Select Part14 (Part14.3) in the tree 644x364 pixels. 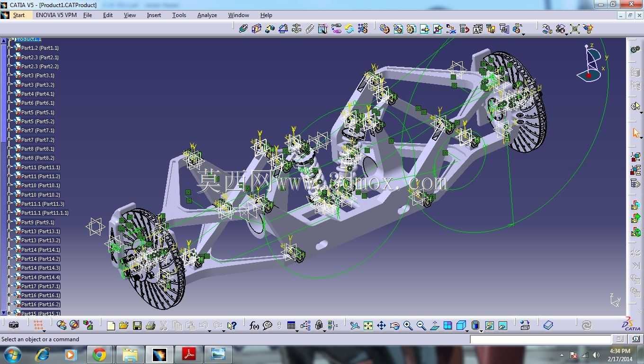point(41,268)
